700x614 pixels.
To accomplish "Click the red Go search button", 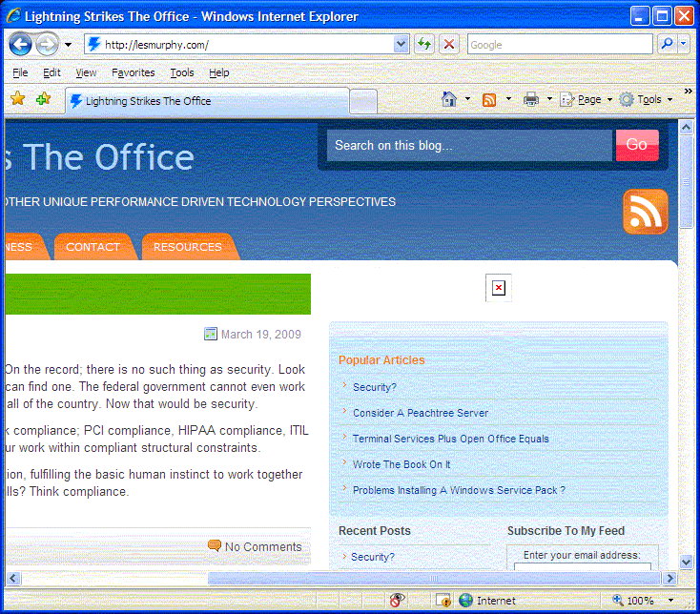I will [x=637, y=145].
